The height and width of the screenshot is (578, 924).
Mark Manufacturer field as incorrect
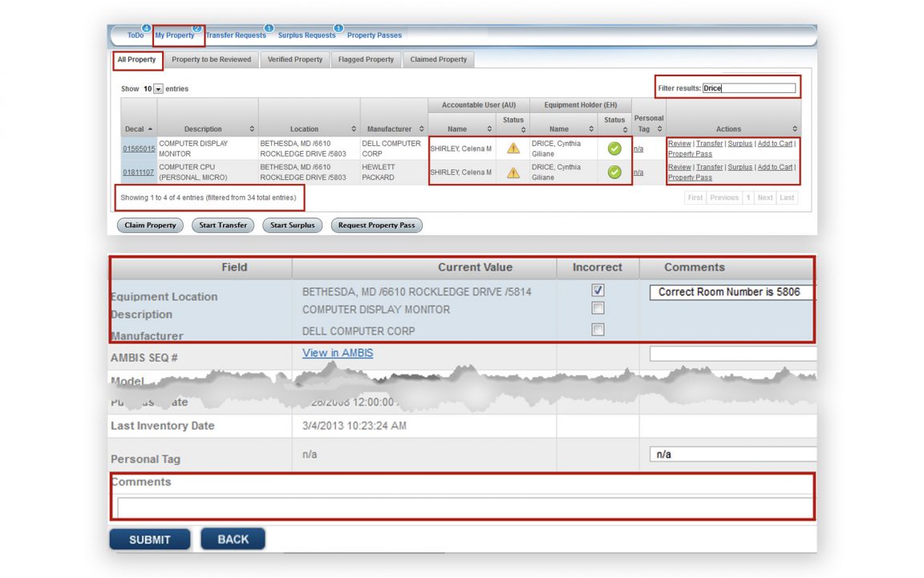point(598,330)
